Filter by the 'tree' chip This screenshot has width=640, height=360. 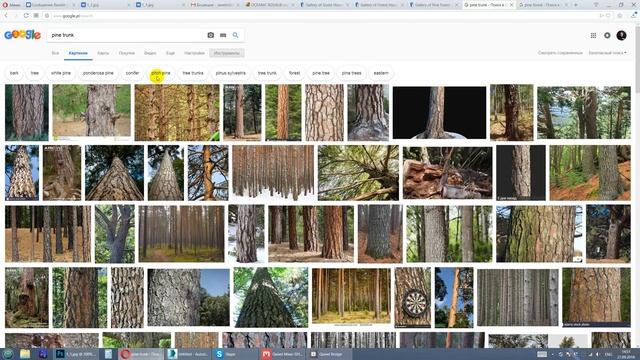(35, 73)
